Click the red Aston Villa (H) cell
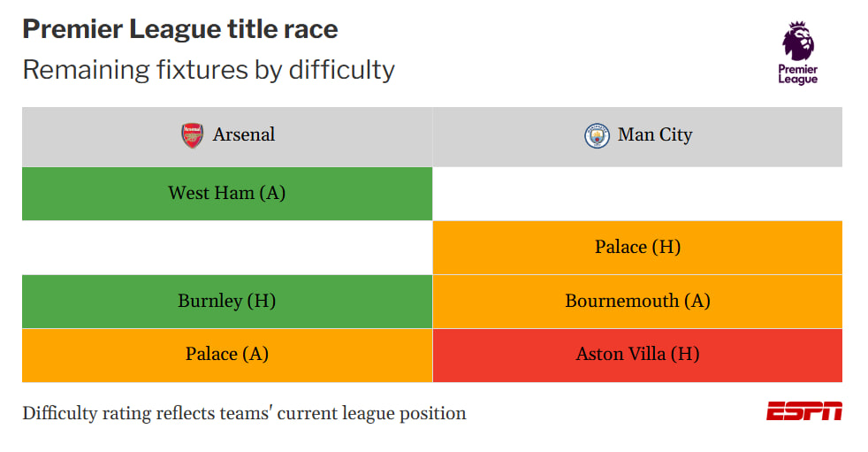This screenshot has height=452, width=868. pyautogui.click(x=637, y=355)
